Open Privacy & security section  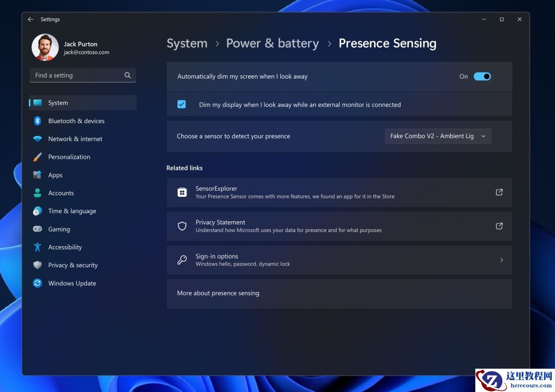73,265
